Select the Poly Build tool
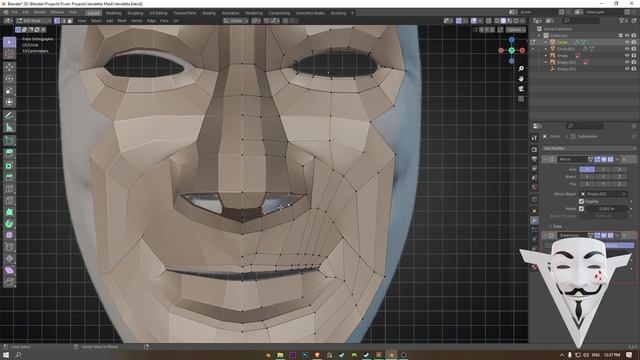Image resolution: width=640 pixels, height=360 pixels. (9, 212)
